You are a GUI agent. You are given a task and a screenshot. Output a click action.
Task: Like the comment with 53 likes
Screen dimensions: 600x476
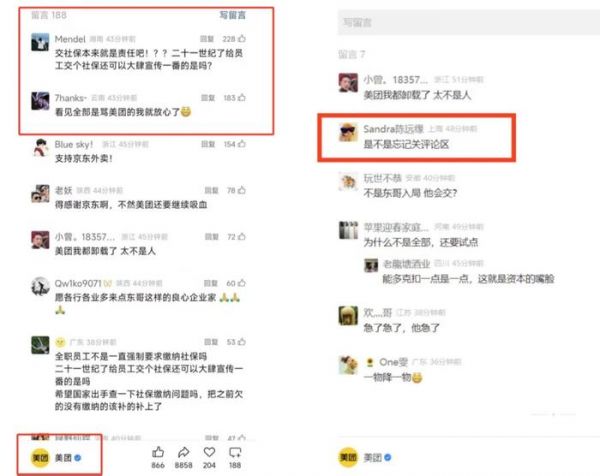click(242, 342)
